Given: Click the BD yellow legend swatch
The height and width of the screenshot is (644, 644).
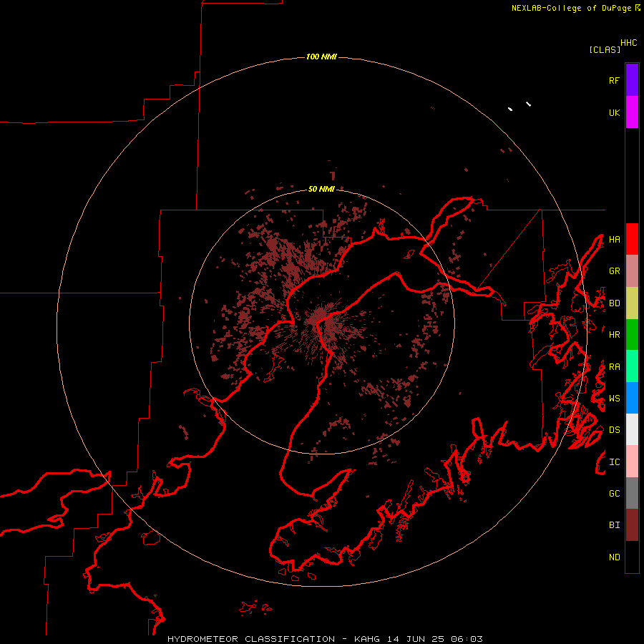Looking at the screenshot, I should [x=632, y=303].
